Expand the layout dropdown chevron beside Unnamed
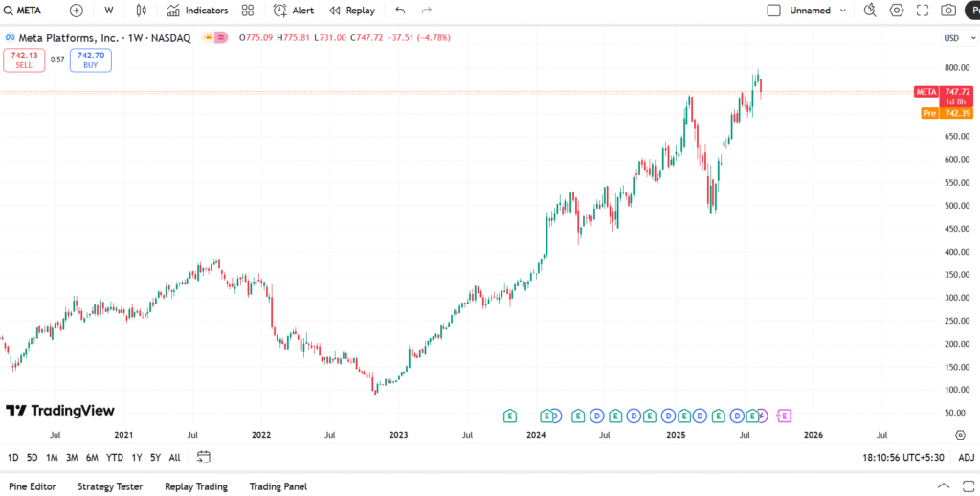 (x=842, y=10)
